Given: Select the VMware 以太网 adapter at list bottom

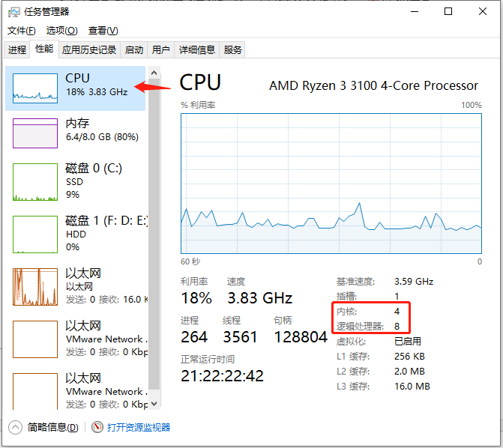Looking at the screenshot, I should 35,390.
